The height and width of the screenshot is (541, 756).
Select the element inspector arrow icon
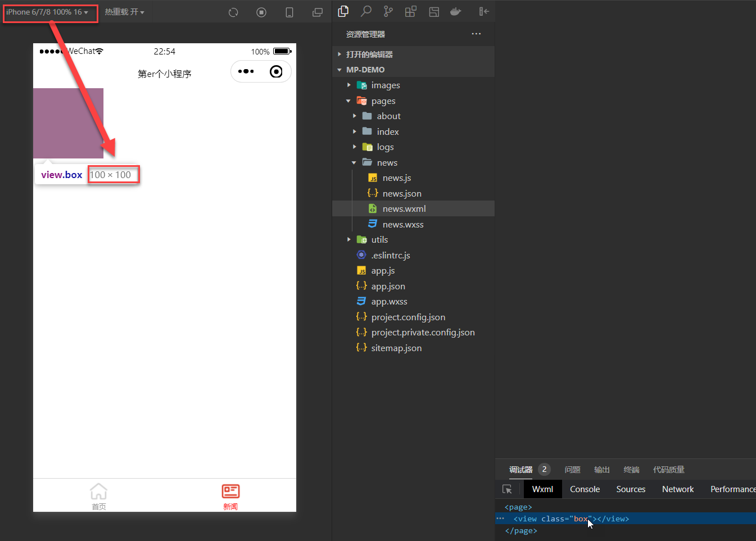(x=507, y=489)
